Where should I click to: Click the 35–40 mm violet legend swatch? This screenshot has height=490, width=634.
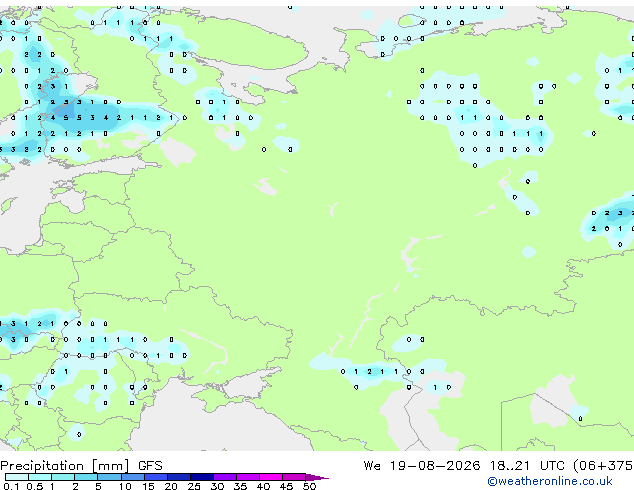[247, 477]
